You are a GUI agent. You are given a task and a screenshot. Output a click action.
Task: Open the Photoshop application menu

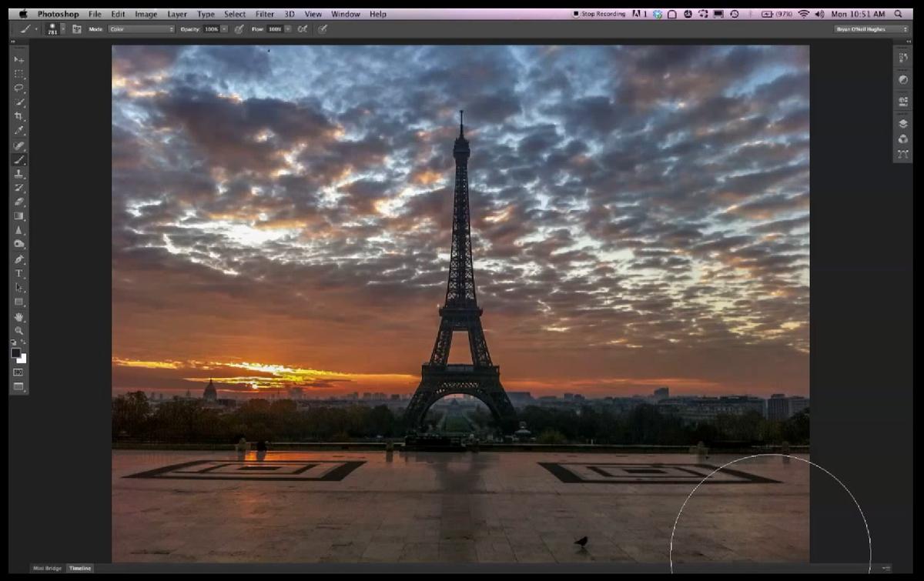(58, 14)
